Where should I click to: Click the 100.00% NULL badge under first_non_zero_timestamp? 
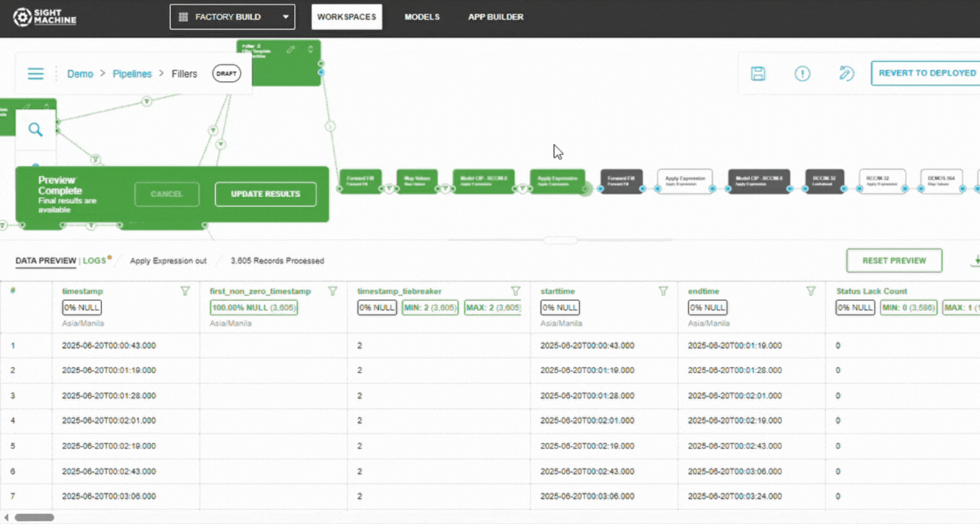pyautogui.click(x=254, y=308)
